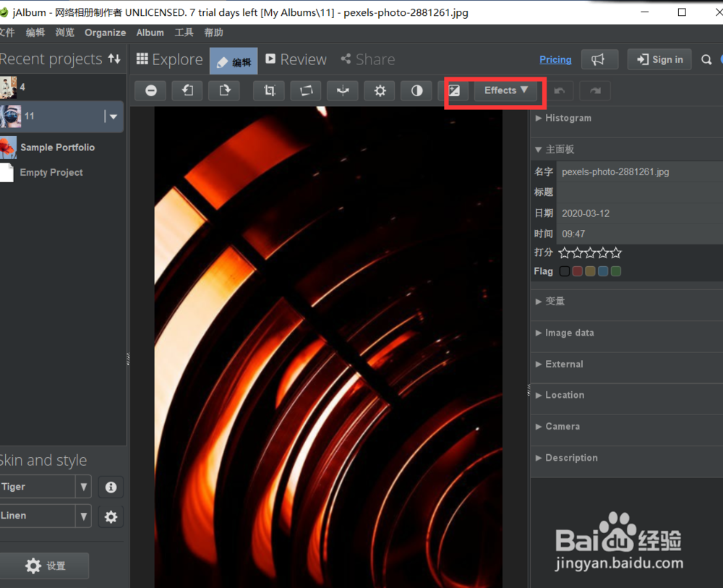Open project 4 thumbnail
Screen dimensions: 723x588
[8, 88]
